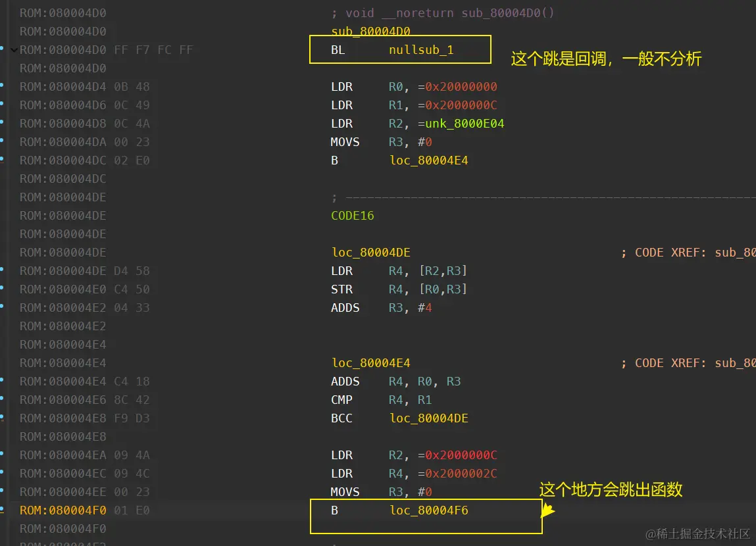Click CODE XREF comment beside loc_80004E4
The image size is (756, 546).
point(688,363)
